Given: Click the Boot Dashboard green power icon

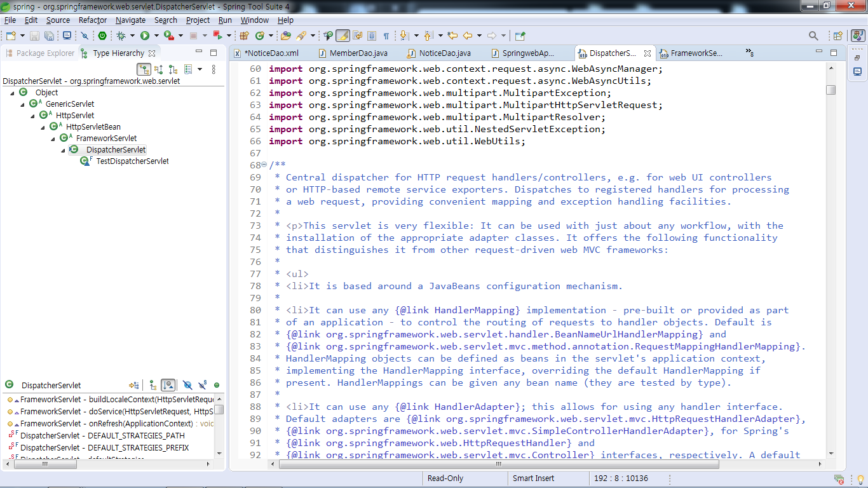Looking at the screenshot, I should click(102, 36).
